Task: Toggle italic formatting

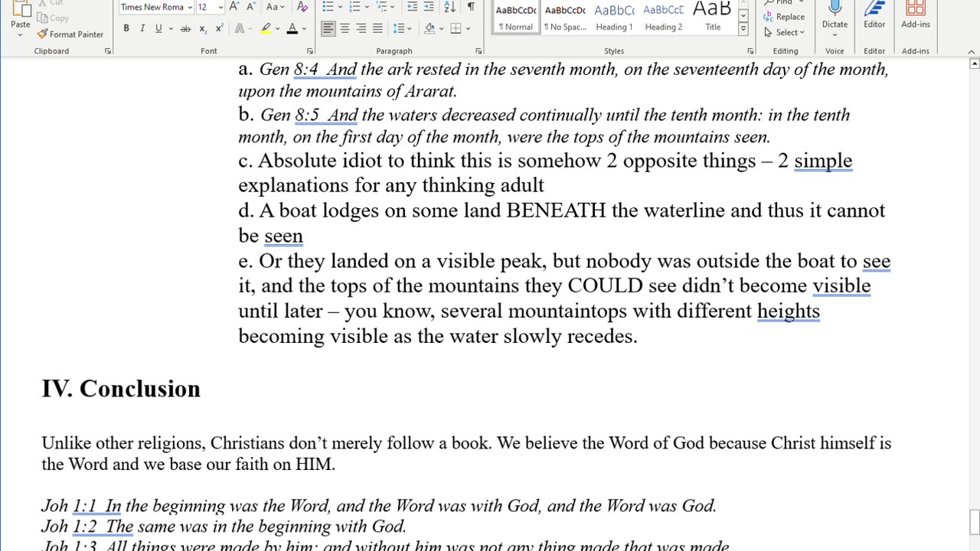Action: 142,28
